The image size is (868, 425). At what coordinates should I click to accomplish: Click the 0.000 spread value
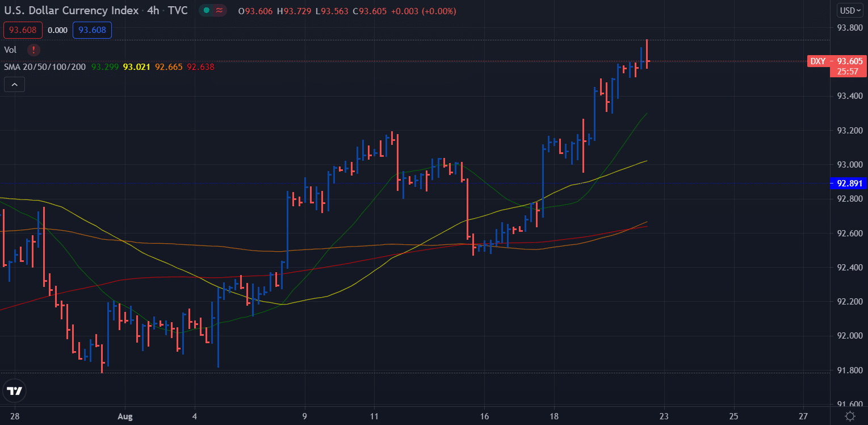point(57,30)
